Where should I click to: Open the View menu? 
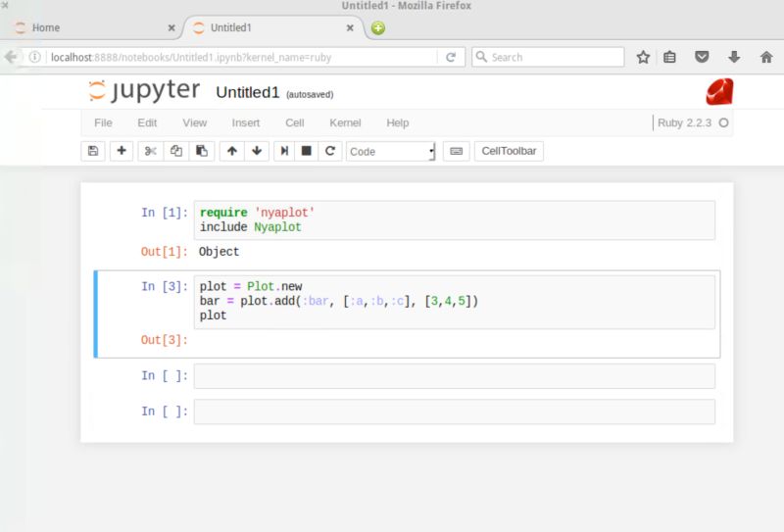[x=194, y=123]
